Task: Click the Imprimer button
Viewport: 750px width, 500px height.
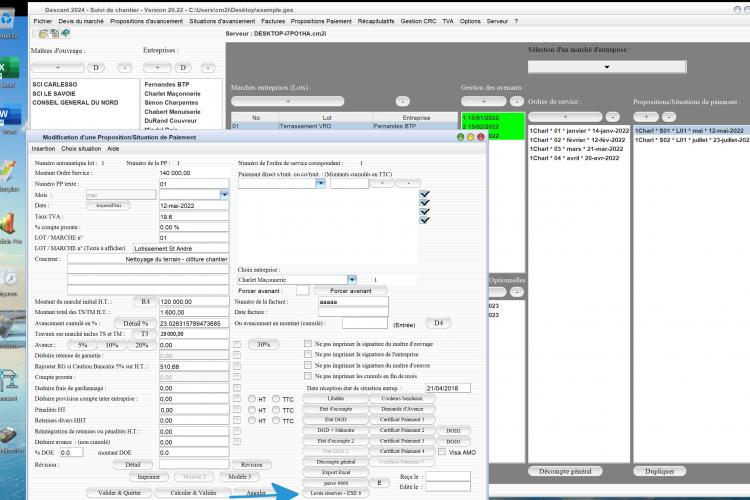Action: 148,477
